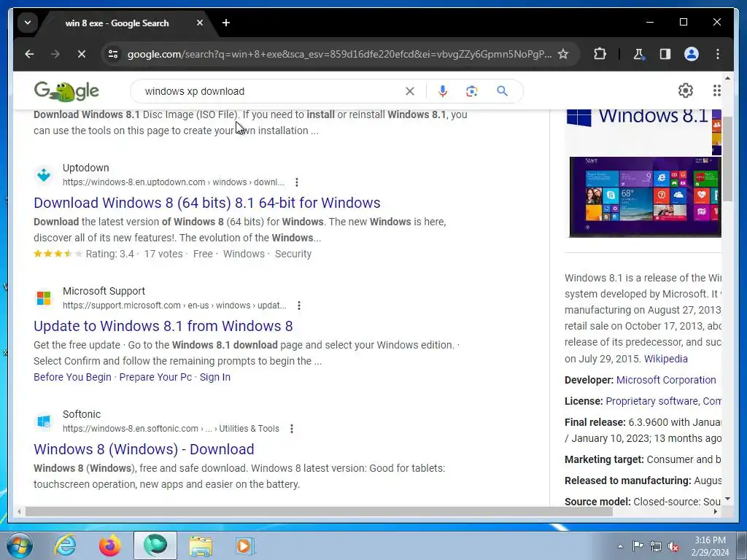Bookmark this page with the star
747x560 pixels.
pyautogui.click(x=563, y=54)
